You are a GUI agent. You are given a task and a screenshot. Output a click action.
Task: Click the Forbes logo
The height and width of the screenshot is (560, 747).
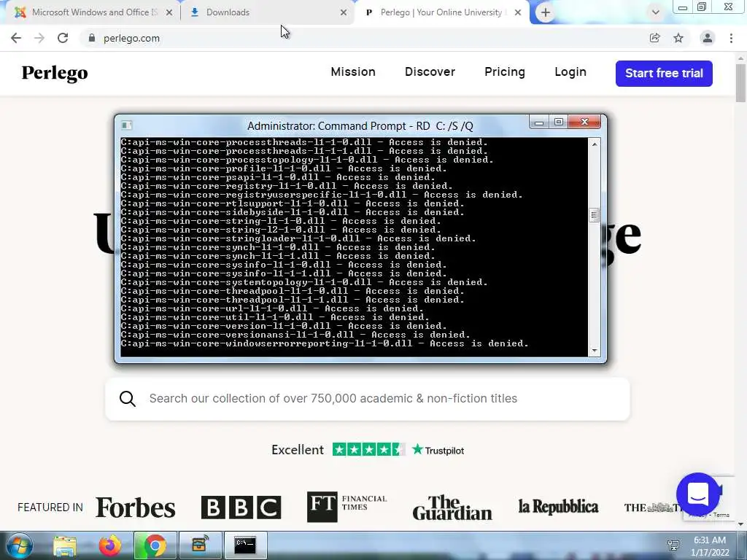click(x=135, y=507)
